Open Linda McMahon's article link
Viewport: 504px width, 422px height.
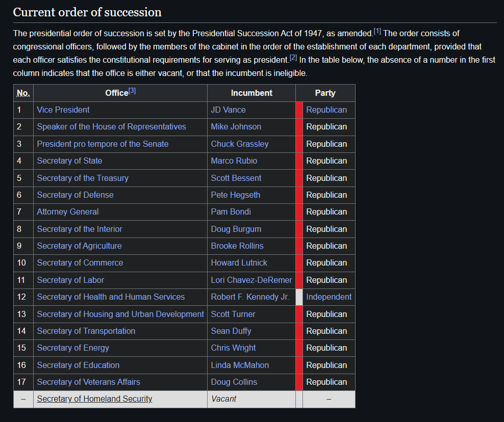click(x=240, y=365)
